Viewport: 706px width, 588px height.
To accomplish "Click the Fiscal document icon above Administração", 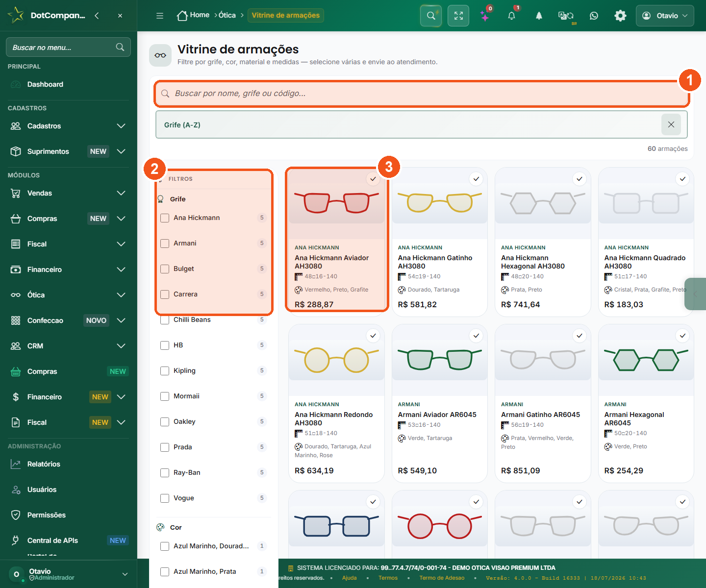I will coord(16,422).
